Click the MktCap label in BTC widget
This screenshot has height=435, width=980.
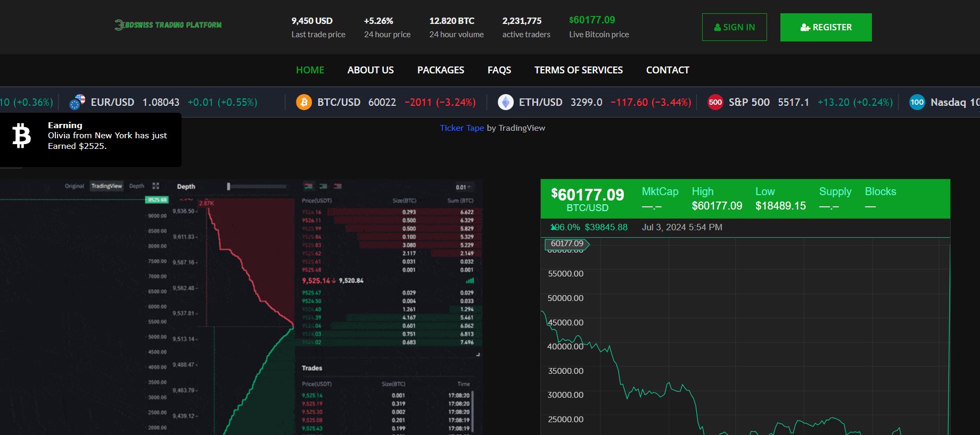[660, 191]
